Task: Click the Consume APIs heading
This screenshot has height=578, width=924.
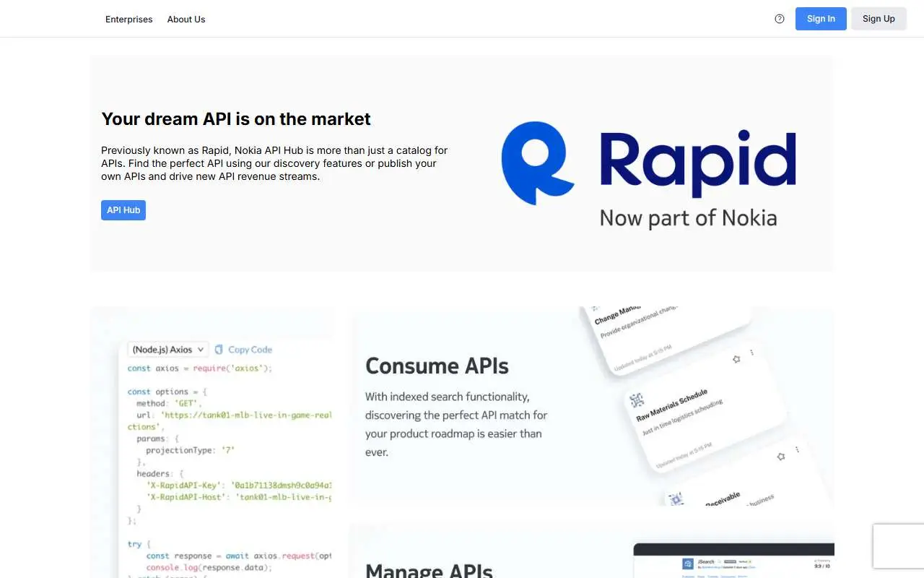Action: coord(437,366)
